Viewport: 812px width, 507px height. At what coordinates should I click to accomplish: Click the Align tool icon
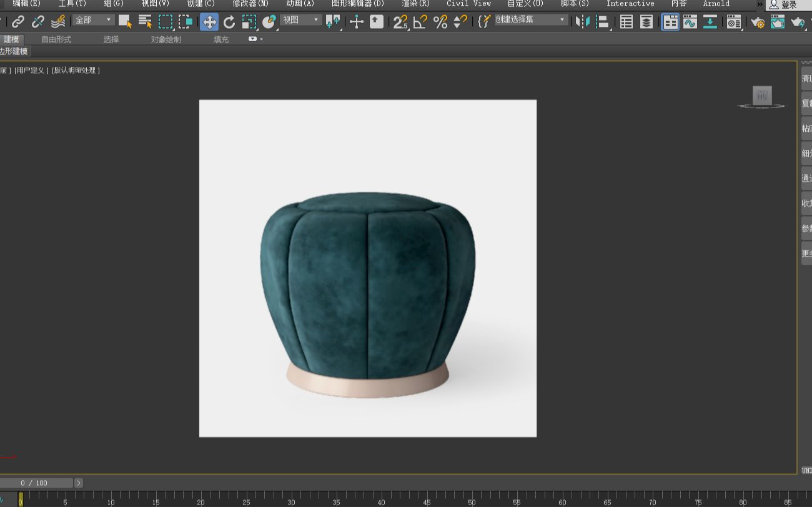click(603, 22)
